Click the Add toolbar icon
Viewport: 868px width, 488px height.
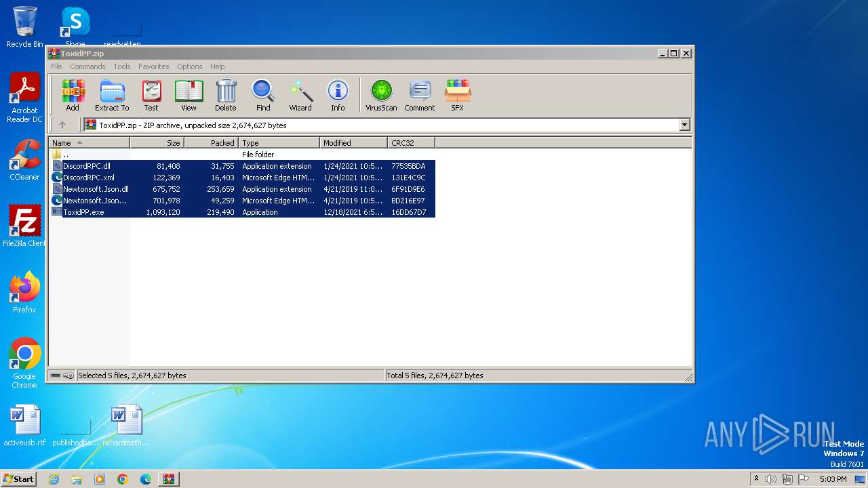click(x=73, y=95)
